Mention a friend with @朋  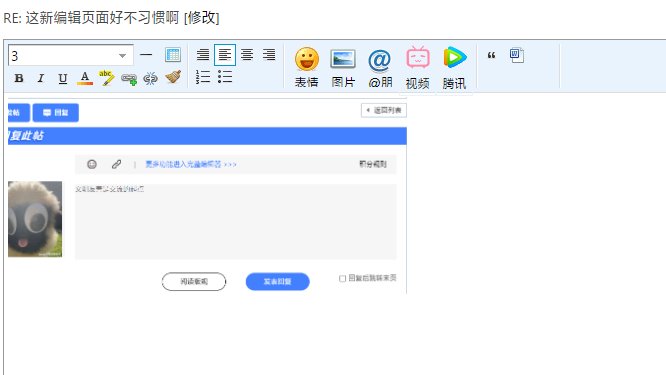pyautogui.click(x=380, y=67)
